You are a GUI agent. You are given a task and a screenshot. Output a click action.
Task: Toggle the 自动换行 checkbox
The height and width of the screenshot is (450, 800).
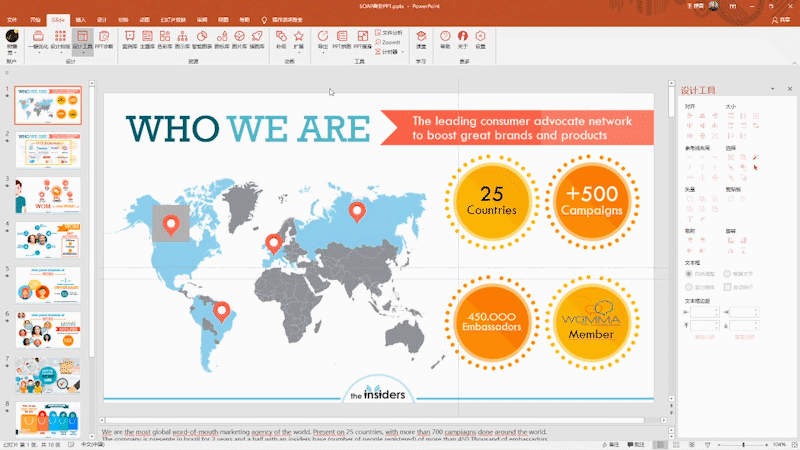pos(728,287)
